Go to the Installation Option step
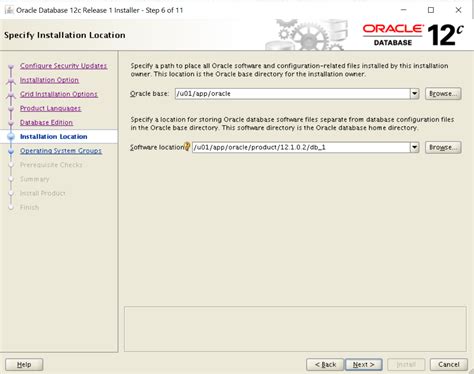 [49, 80]
